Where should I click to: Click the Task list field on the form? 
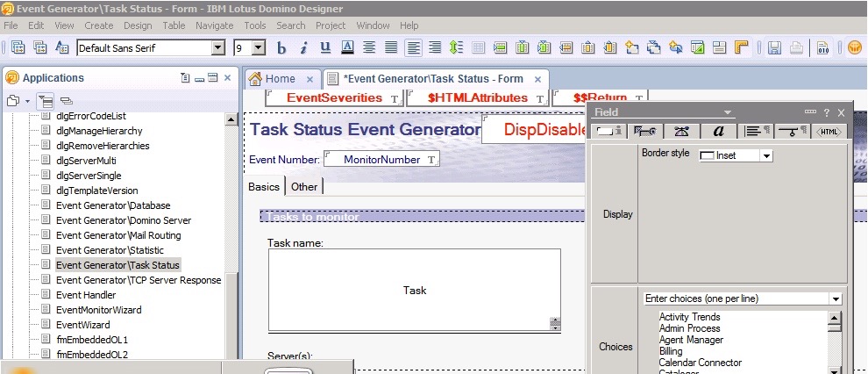pyautogui.click(x=415, y=290)
